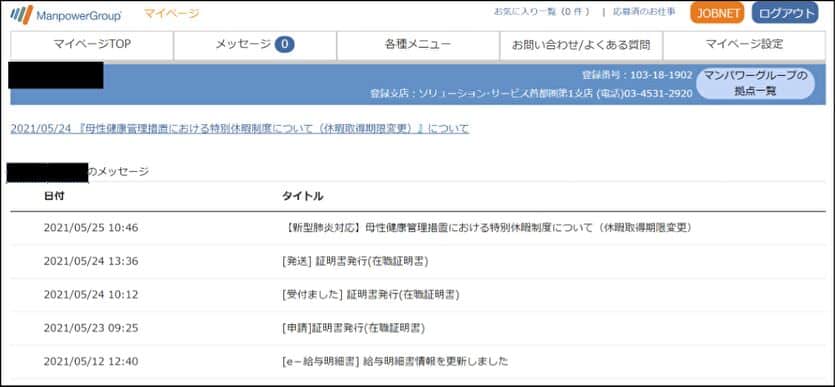Open the マイページTOP tab
This screenshot has height=387, width=835.
click(92, 45)
